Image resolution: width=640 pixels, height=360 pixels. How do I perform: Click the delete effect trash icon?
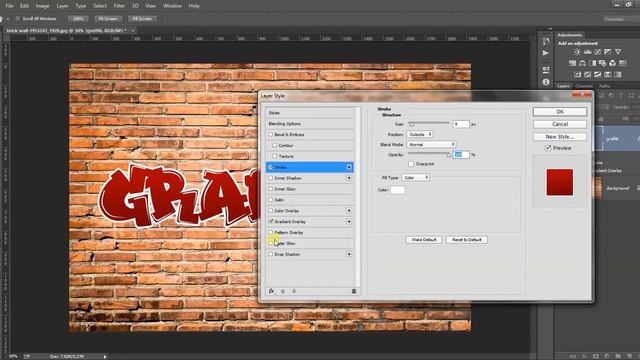(354, 291)
